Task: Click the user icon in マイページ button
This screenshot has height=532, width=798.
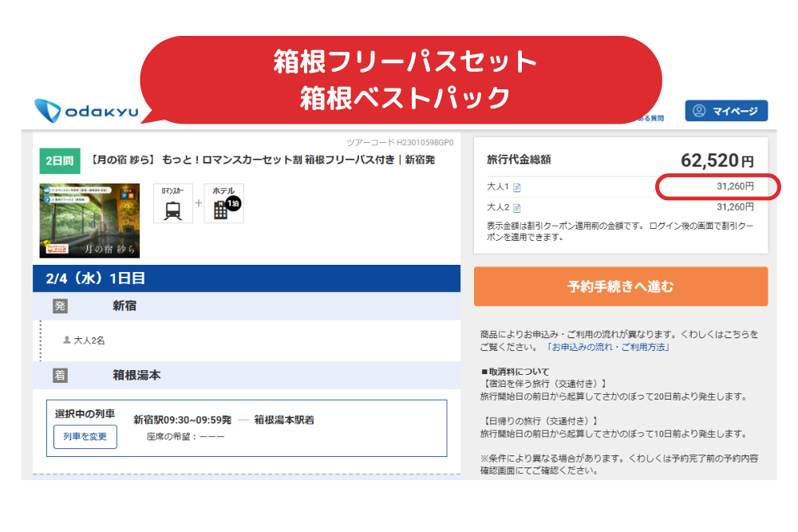Action: point(700,111)
